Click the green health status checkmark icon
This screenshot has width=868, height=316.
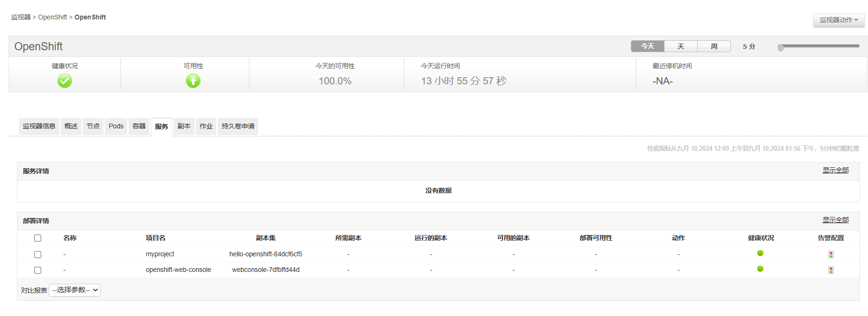[65, 81]
